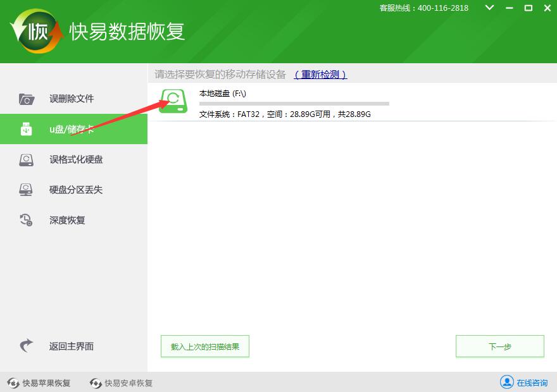
Task: Click the u盘/储存卡 USB drive icon
Action: [x=26, y=129]
